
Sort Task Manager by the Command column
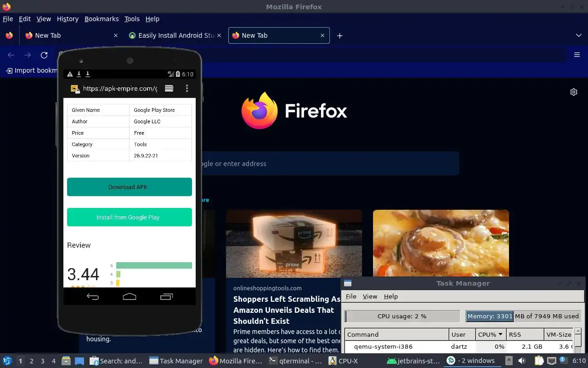(x=397, y=334)
